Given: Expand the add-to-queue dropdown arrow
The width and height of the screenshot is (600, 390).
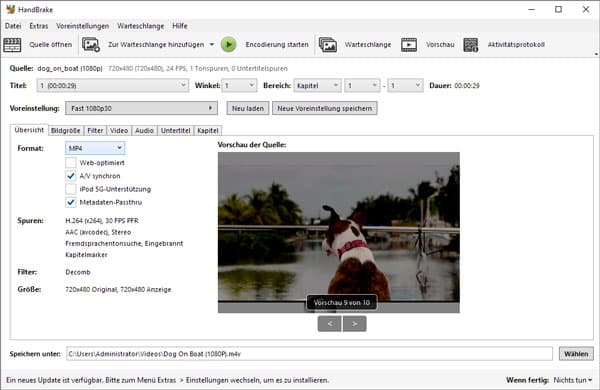Looking at the screenshot, I should tap(212, 45).
